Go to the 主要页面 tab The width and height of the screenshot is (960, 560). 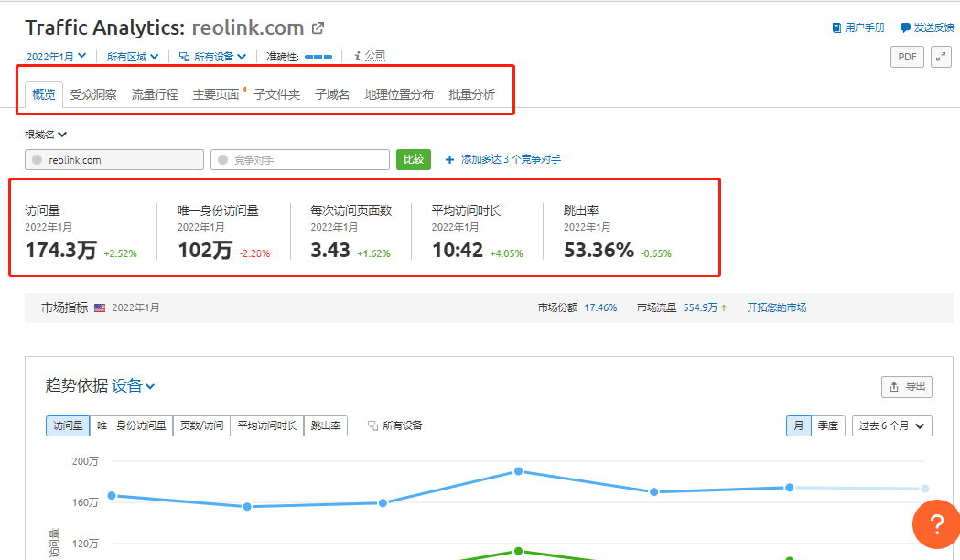215,94
